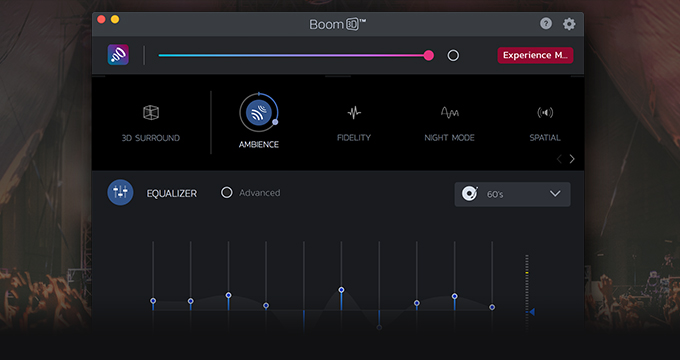Click the eighth equalizer band handle
Image resolution: width=680 pixels, height=360 pixels.
point(417,303)
